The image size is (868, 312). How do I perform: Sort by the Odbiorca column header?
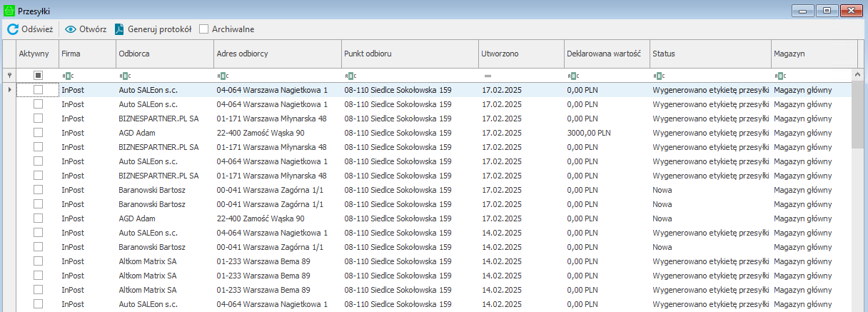coord(165,54)
